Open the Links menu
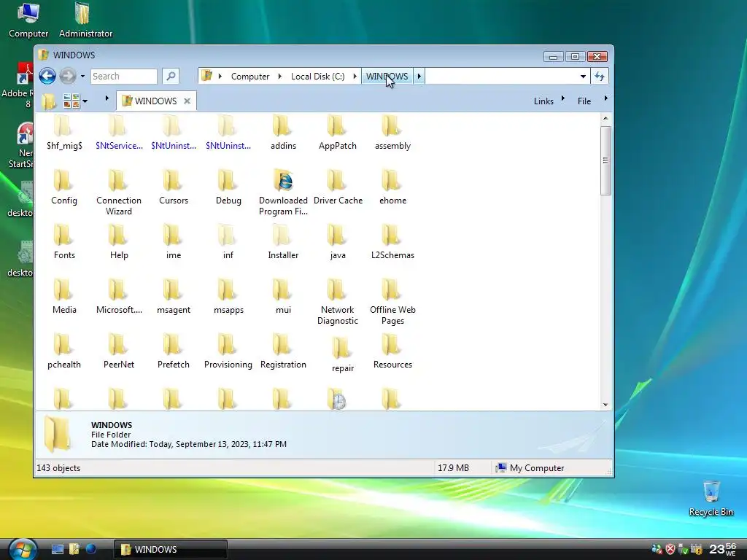747x560 pixels. point(543,101)
